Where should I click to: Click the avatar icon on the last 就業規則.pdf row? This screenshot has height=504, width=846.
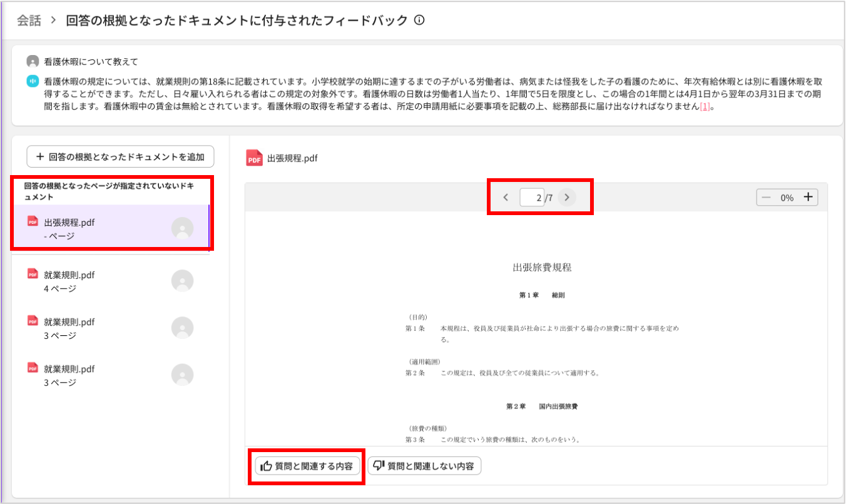[x=182, y=375]
